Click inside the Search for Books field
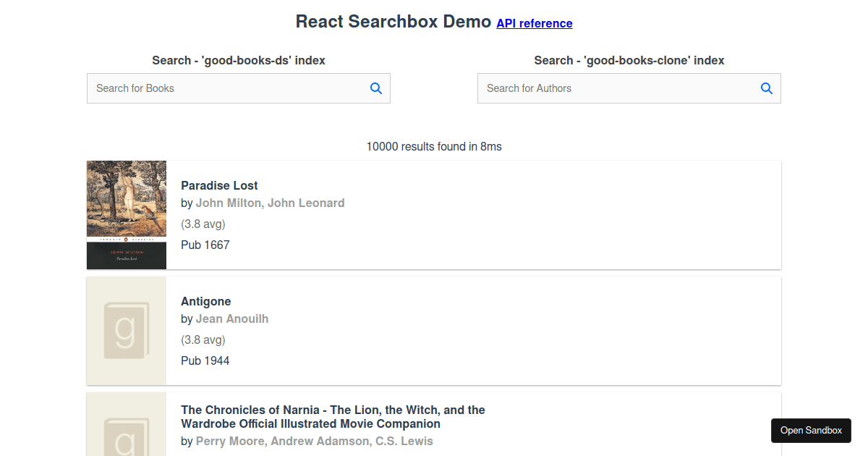The image size is (868, 456). tap(217, 88)
